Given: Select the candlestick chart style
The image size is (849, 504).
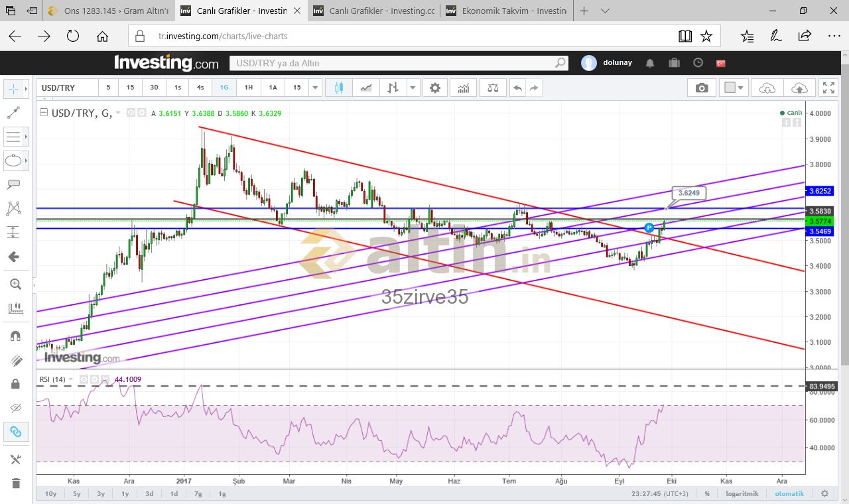Looking at the screenshot, I should pyautogui.click(x=338, y=88).
